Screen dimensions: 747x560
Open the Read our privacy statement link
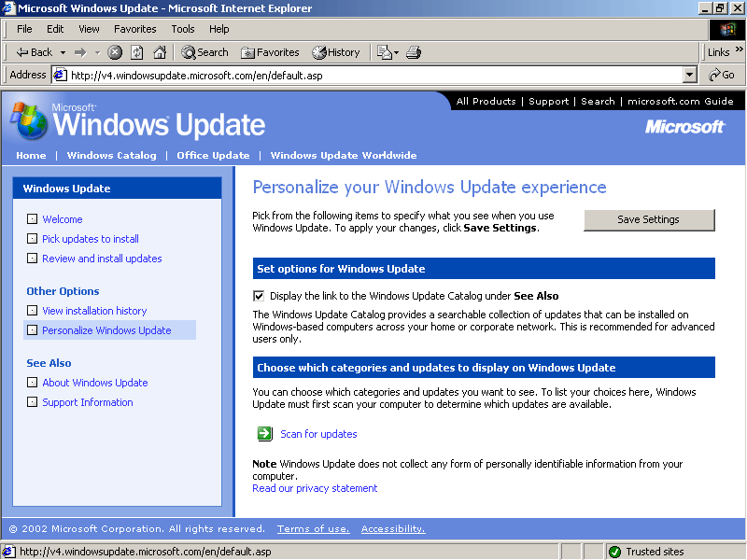point(315,488)
